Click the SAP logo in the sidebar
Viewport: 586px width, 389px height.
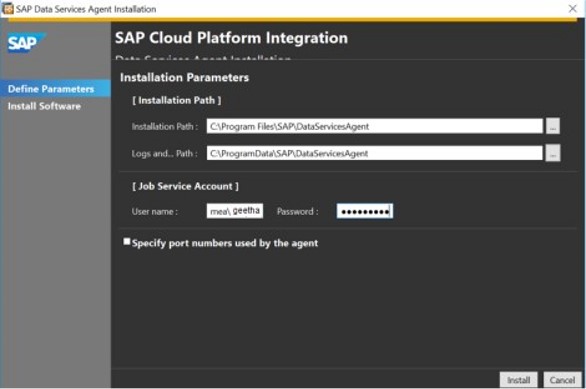coord(26,43)
